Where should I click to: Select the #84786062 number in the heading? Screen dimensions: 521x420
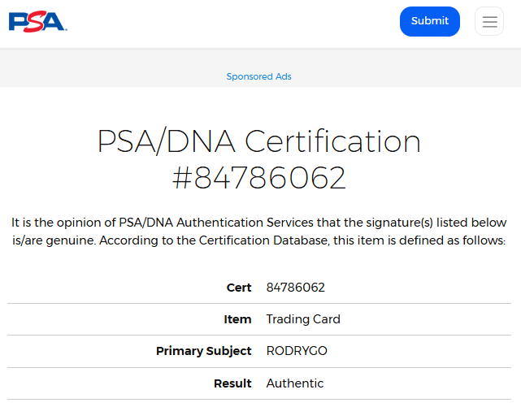click(259, 178)
